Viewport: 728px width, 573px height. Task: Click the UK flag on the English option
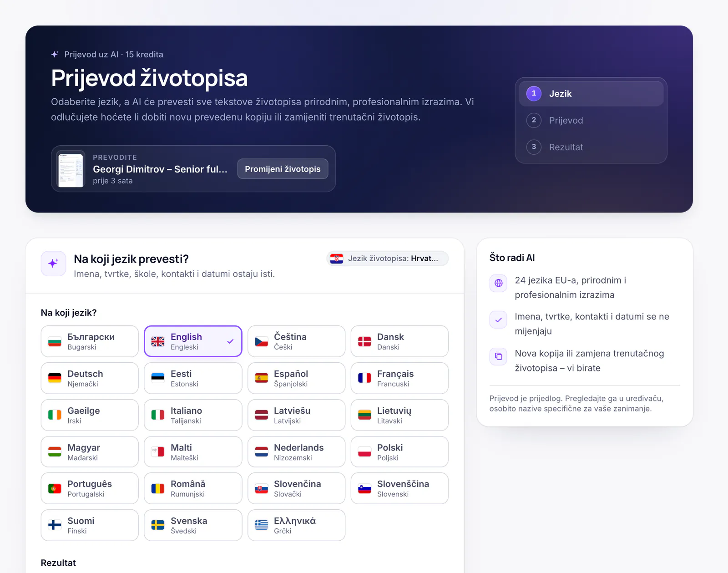point(158,341)
